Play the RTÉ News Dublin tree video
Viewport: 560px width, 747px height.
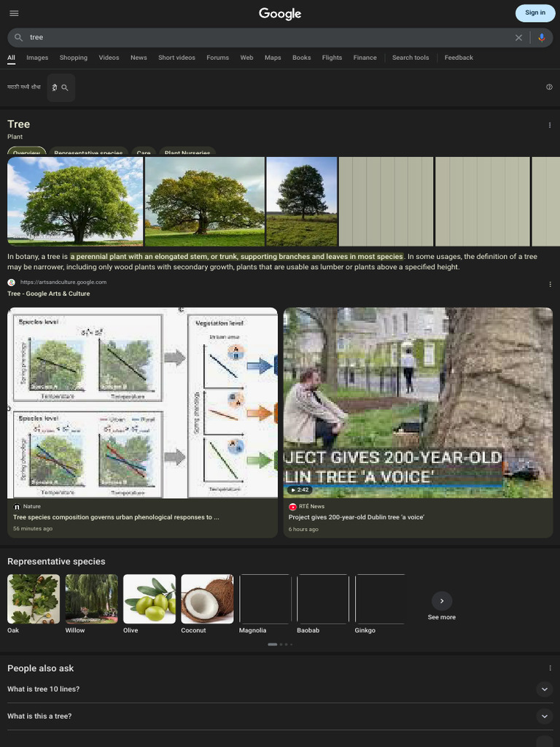[417, 403]
